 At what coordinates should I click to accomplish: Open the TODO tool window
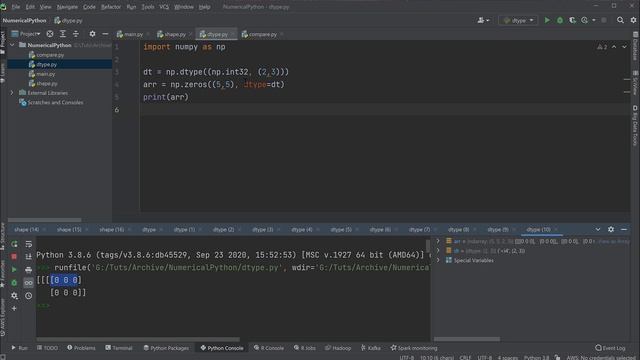point(48,348)
